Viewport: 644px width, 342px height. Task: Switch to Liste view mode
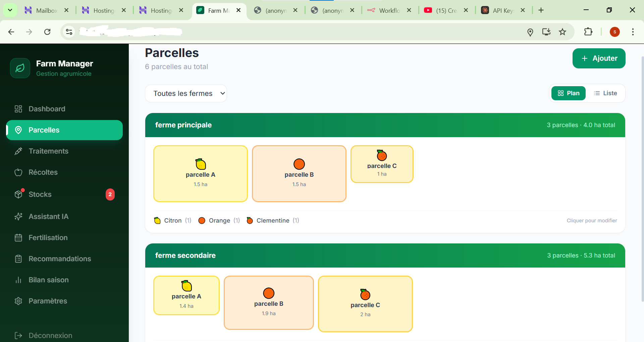click(x=606, y=93)
